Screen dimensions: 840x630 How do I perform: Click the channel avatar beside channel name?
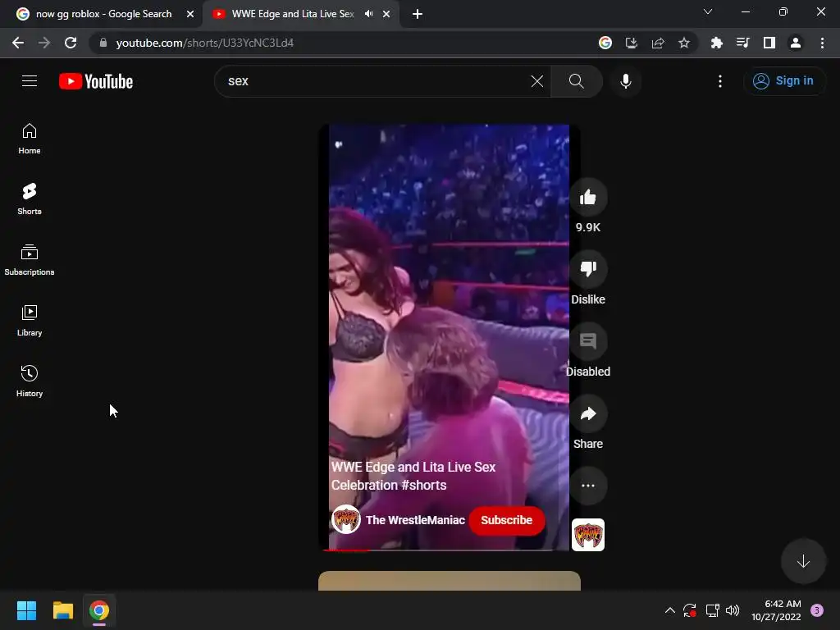[345, 519]
